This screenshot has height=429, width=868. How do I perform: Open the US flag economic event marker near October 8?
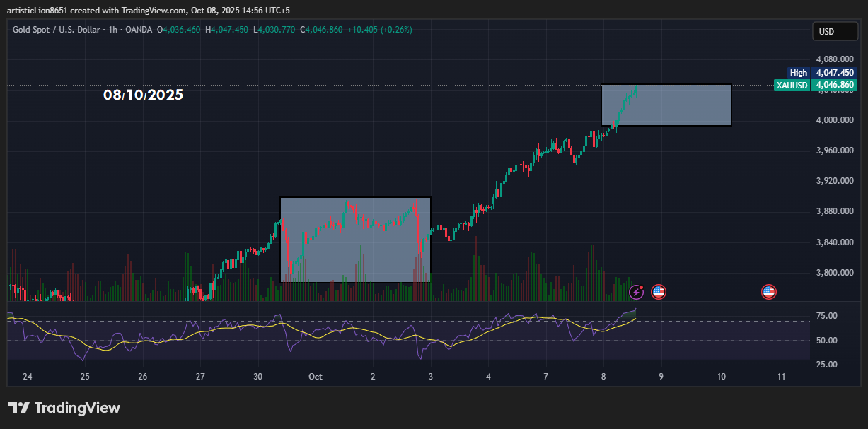659,291
